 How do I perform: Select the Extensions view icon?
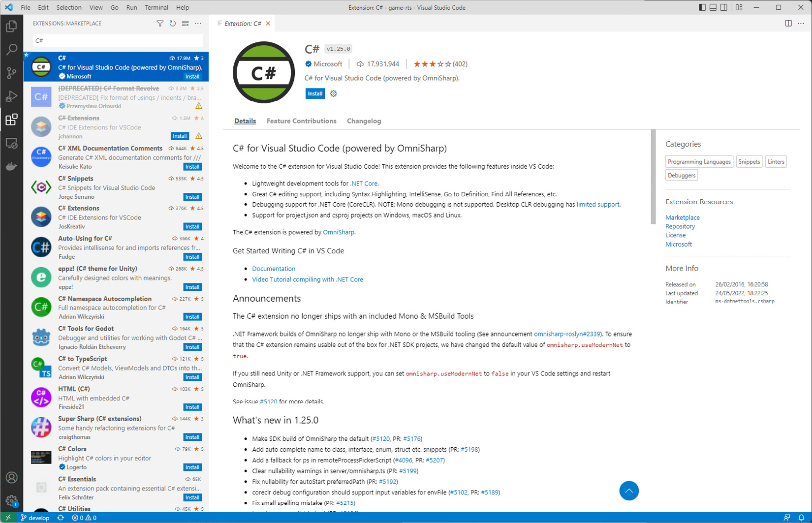click(x=11, y=120)
